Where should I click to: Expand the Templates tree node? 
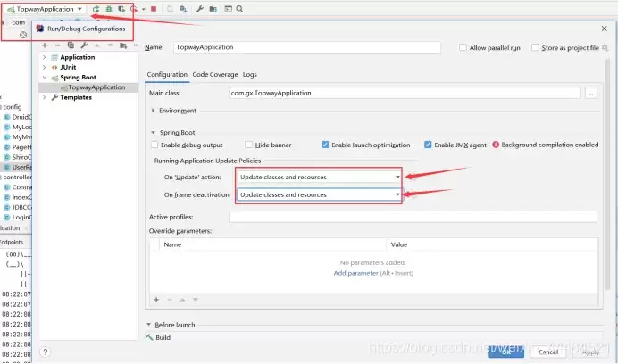pos(44,97)
